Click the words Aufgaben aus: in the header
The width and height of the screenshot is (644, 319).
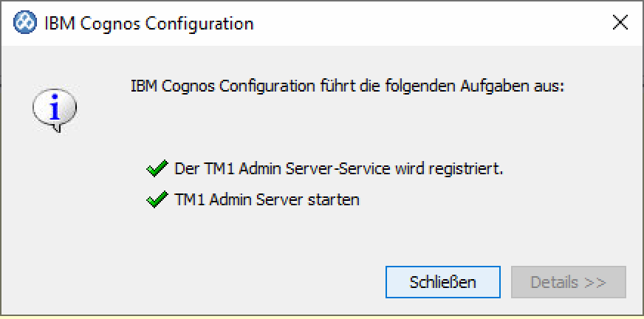[x=519, y=86]
